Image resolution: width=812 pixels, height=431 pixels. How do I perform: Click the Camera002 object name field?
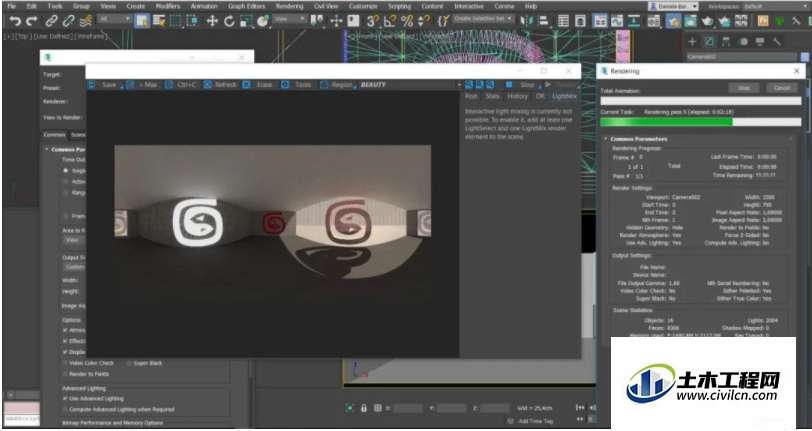click(x=742, y=57)
